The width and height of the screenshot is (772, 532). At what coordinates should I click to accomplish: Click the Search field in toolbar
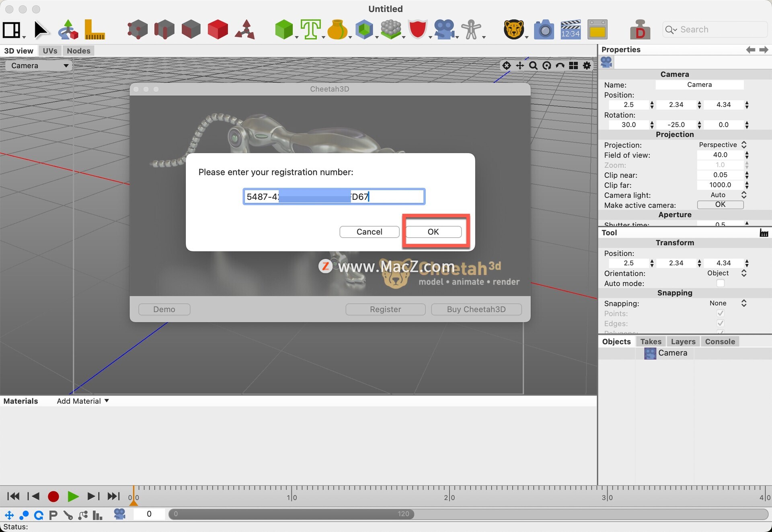(715, 30)
